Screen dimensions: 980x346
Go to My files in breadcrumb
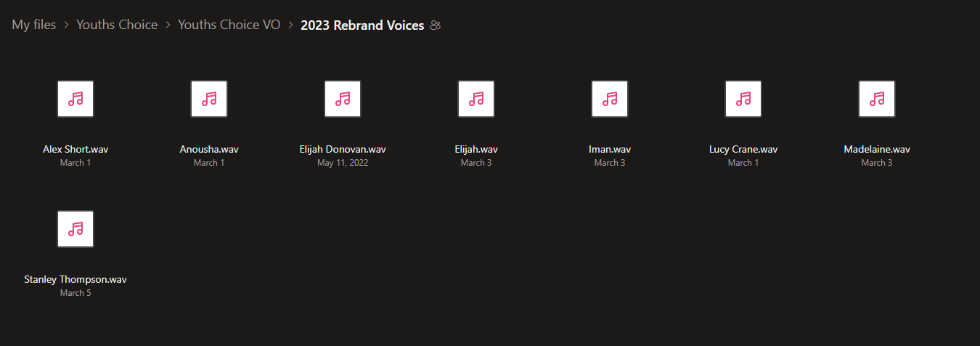tap(34, 25)
